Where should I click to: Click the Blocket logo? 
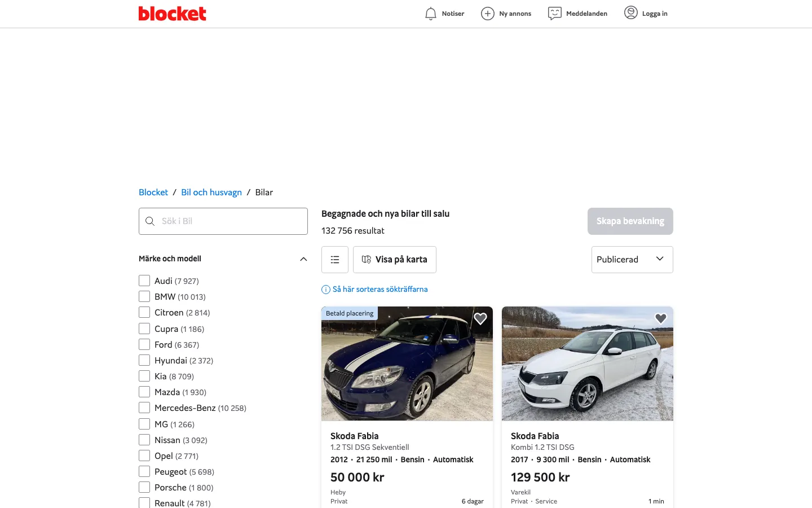point(172,14)
